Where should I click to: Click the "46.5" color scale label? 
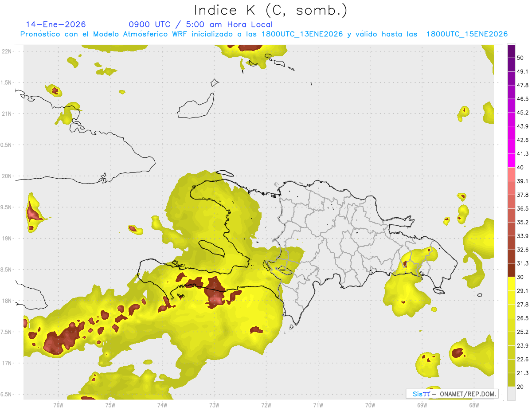click(x=523, y=99)
